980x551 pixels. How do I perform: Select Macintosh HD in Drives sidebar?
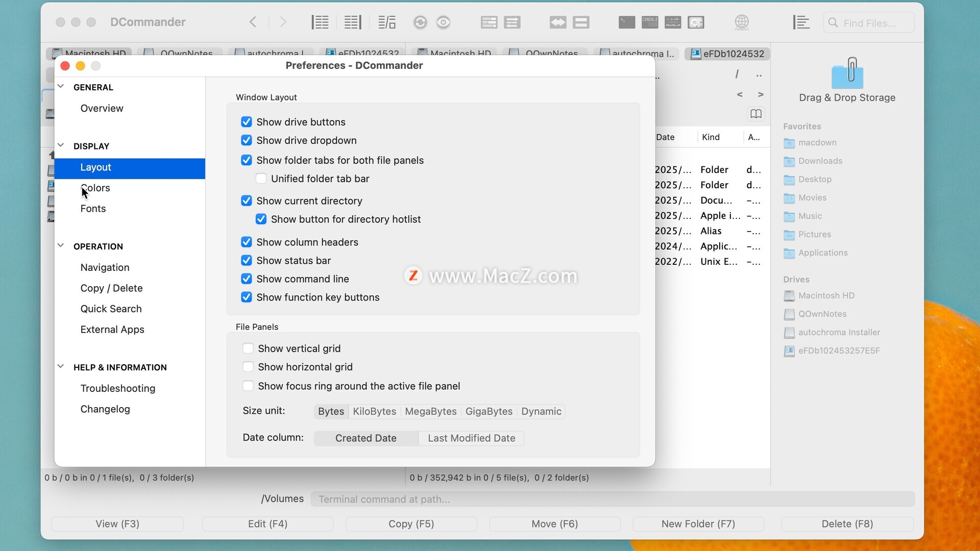pos(826,295)
